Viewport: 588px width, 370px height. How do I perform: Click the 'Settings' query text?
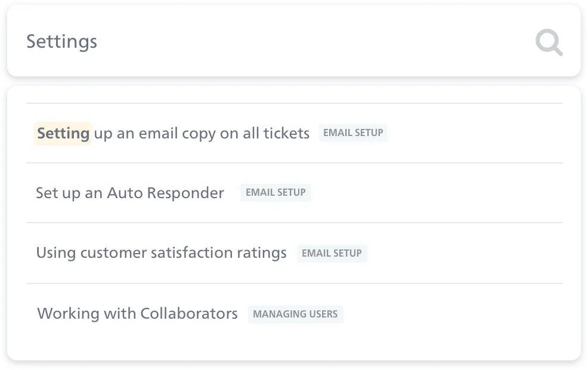62,42
